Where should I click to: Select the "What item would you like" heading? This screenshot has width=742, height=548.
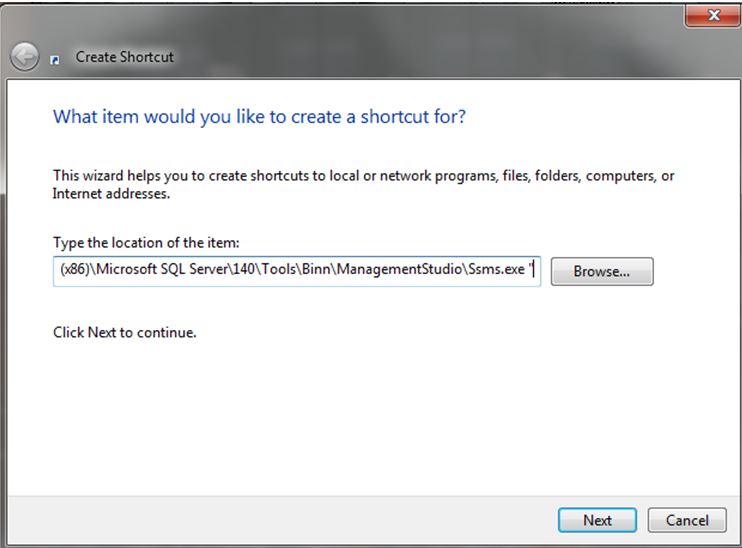pyautogui.click(x=259, y=117)
